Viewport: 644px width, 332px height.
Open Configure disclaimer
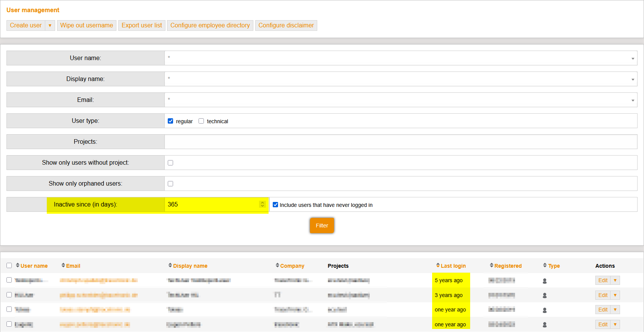(x=286, y=25)
